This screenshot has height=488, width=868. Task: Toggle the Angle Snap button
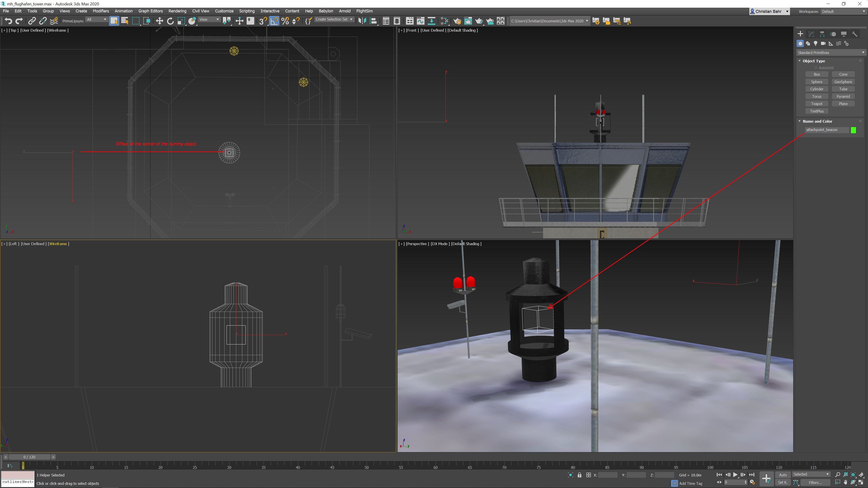[x=274, y=21]
